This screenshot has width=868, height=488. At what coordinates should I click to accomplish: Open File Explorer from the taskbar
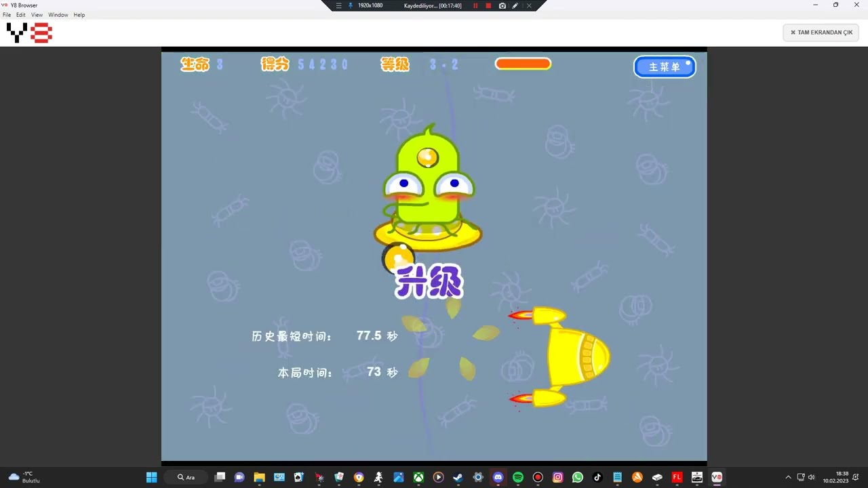pos(259,477)
